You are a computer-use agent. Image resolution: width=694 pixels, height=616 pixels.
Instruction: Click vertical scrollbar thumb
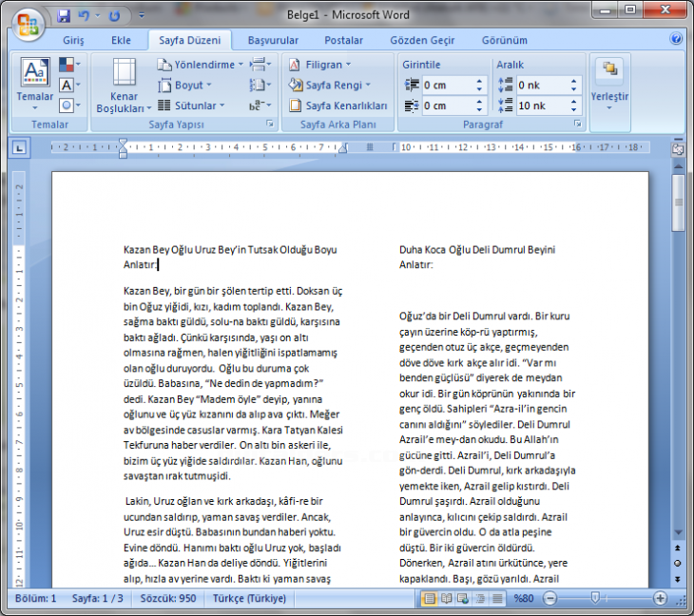pos(678,202)
